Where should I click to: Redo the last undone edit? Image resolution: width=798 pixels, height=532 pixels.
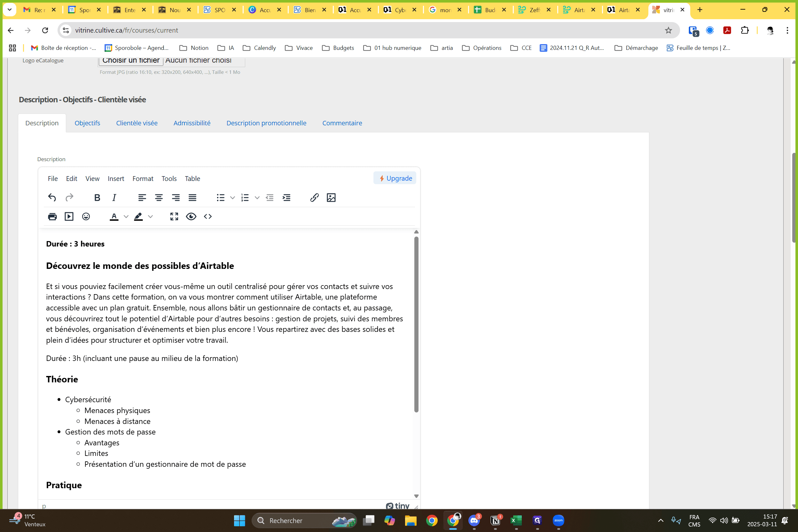pos(69,198)
